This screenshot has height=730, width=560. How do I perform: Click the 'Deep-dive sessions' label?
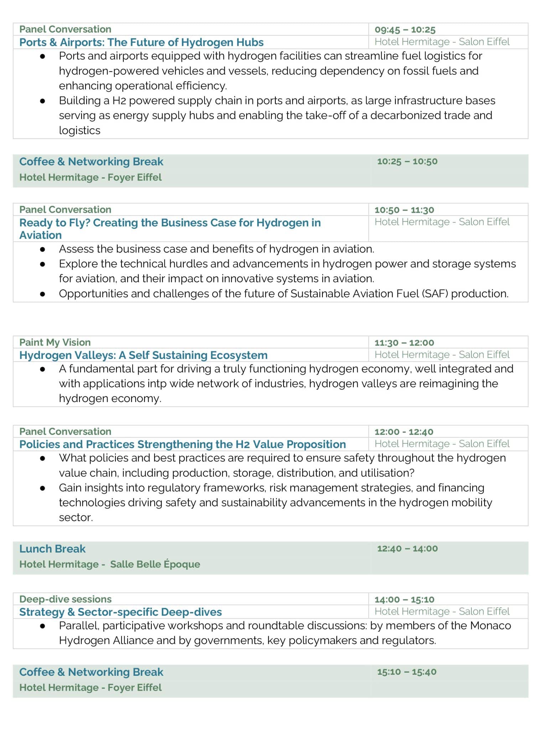coord(65,599)
